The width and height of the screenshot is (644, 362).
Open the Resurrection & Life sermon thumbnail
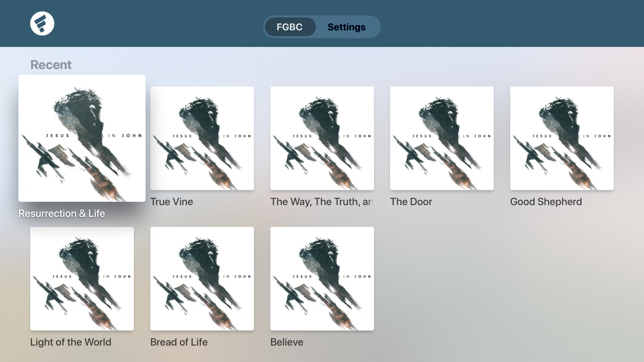click(82, 138)
